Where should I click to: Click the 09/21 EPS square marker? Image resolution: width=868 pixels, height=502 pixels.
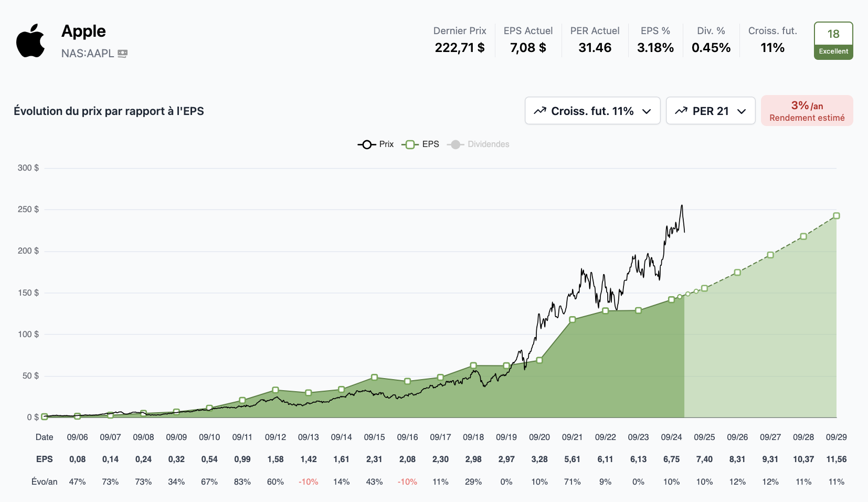(573, 319)
